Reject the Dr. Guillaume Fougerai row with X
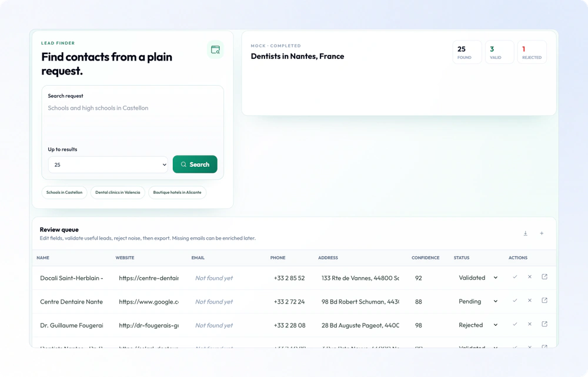 [530, 324]
